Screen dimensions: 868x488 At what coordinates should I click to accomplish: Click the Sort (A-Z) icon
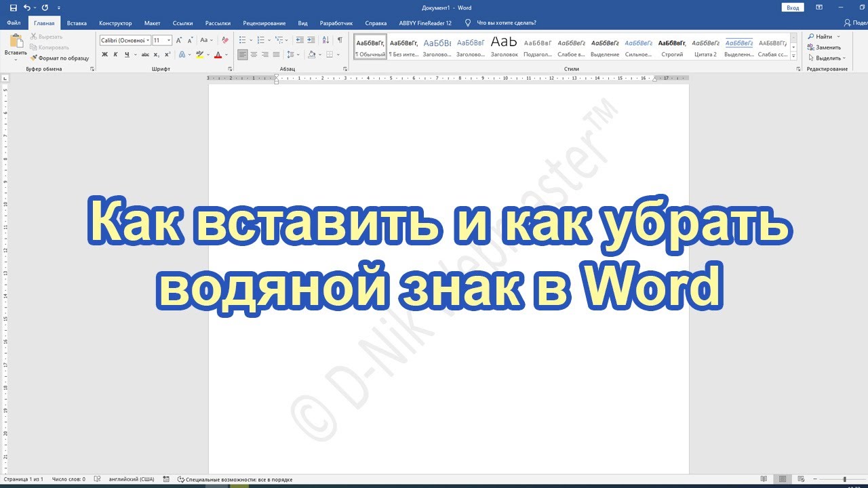[x=325, y=40]
